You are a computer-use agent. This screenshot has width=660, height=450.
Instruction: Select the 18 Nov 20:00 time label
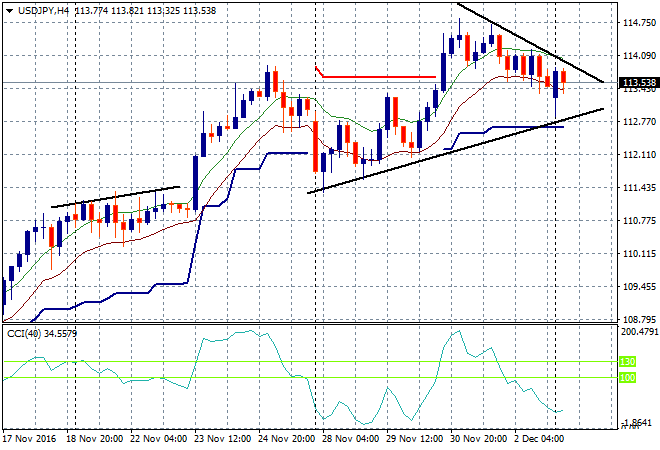pyautogui.click(x=94, y=438)
